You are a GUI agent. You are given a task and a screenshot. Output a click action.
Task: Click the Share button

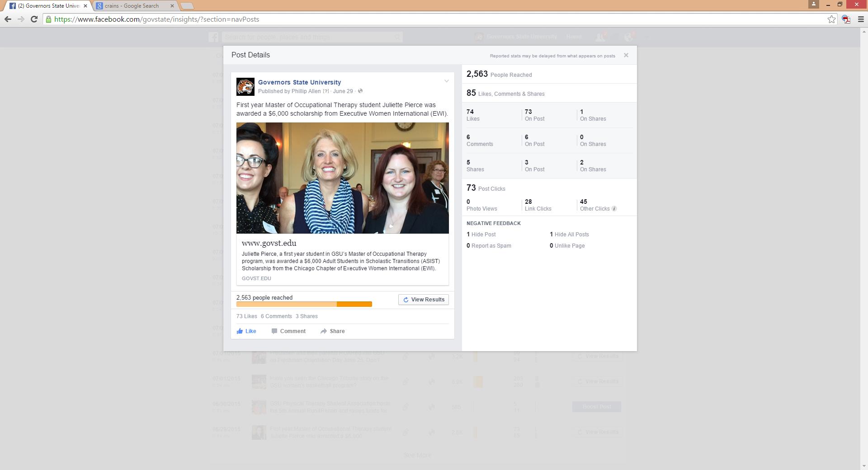333,331
